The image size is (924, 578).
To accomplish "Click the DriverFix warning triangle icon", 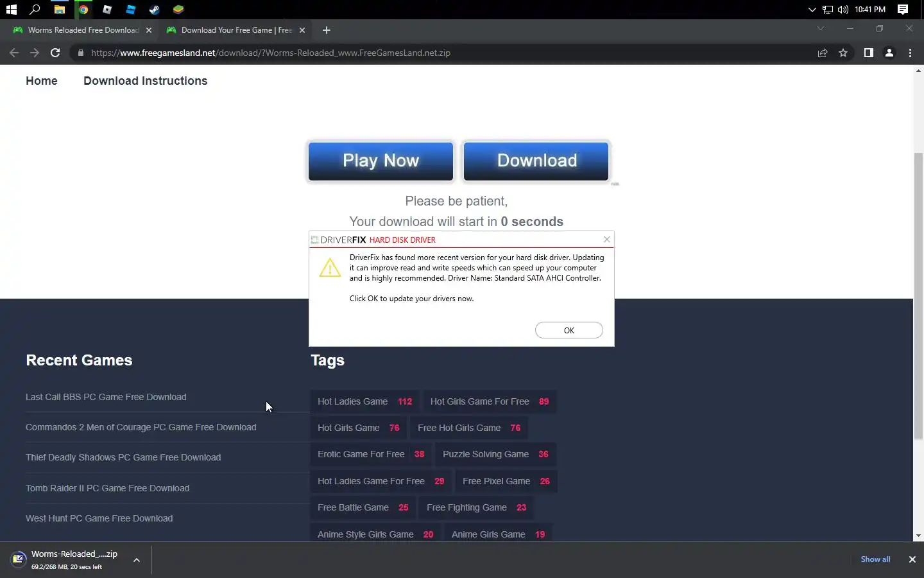I will [330, 268].
